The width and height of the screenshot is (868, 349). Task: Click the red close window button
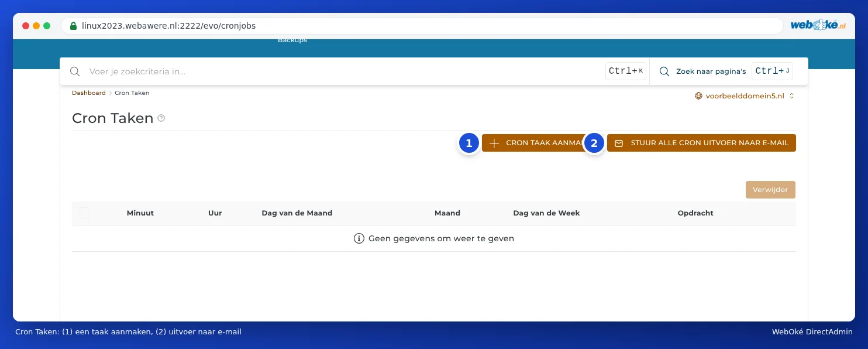coord(26,26)
